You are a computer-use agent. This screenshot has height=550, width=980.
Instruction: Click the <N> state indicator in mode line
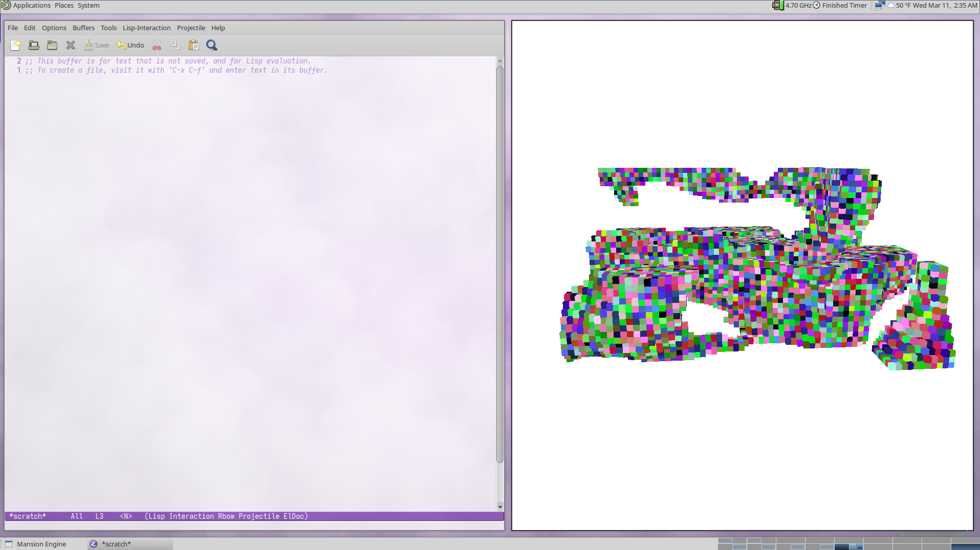tap(126, 516)
